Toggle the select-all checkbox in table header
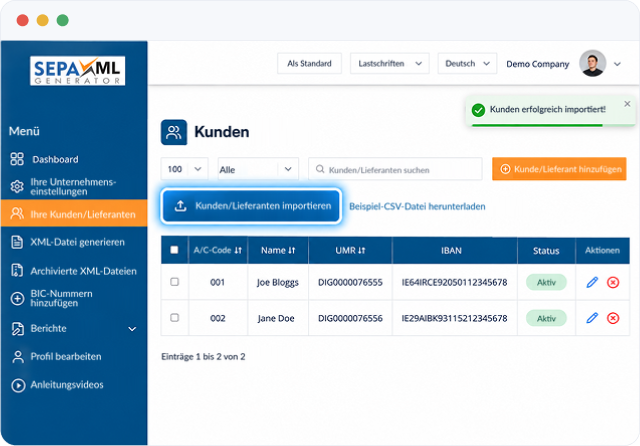This screenshot has width=640, height=446. pos(174,250)
